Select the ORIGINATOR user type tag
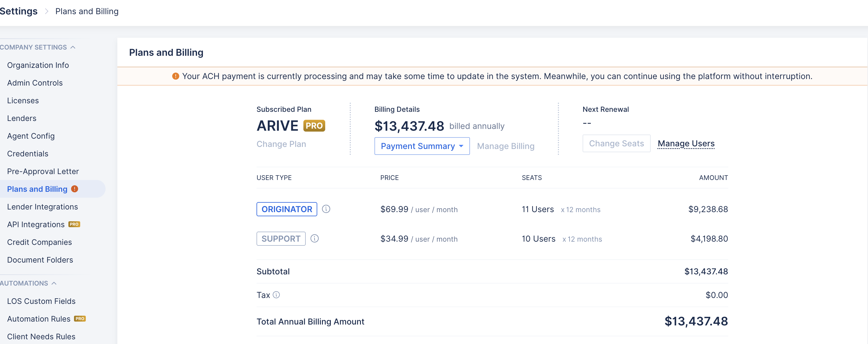This screenshot has height=344, width=868. coord(286,209)
